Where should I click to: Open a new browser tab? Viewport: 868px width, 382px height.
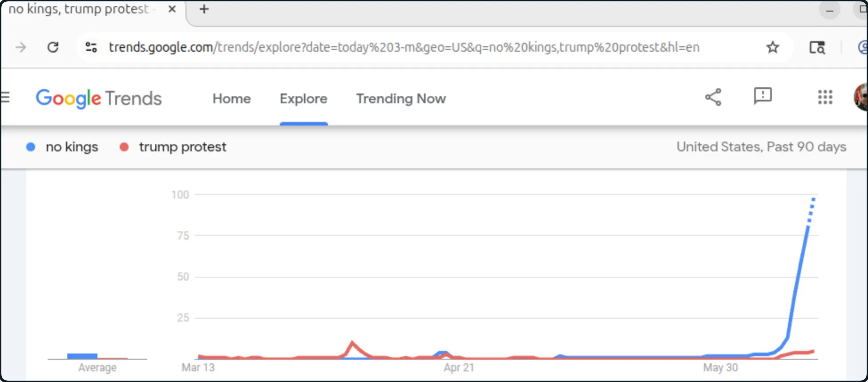click(x=204, y=9)
